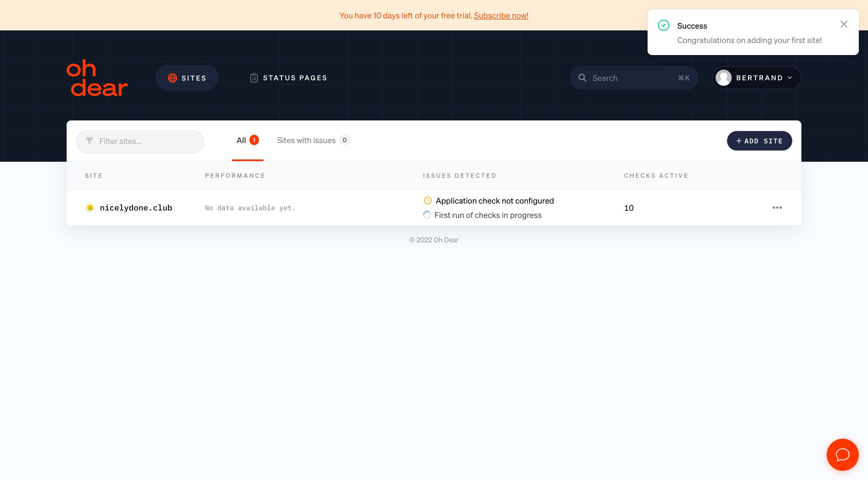Click the Oh Dear logo
Image resolution: width=868 pixels, height=480 pixels.
(x=97, y=78)
